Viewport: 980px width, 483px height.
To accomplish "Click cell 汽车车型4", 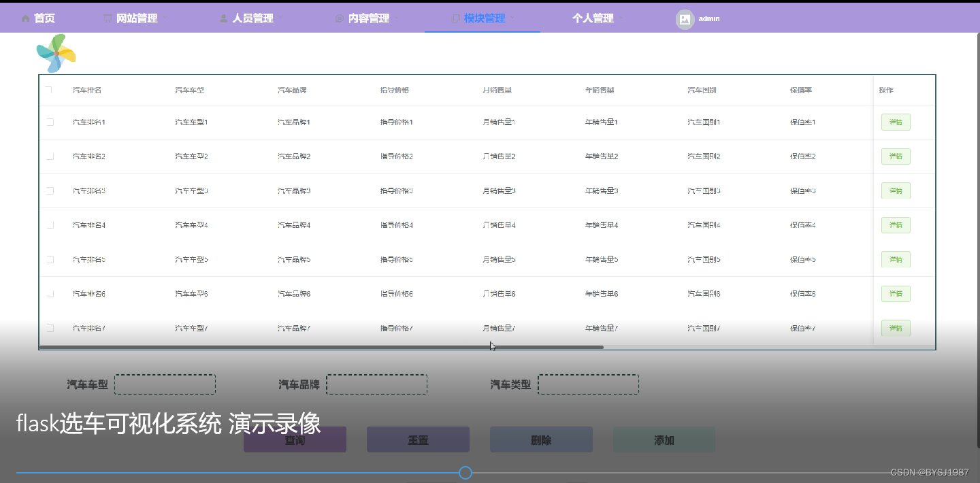I will tap(191, 225).
